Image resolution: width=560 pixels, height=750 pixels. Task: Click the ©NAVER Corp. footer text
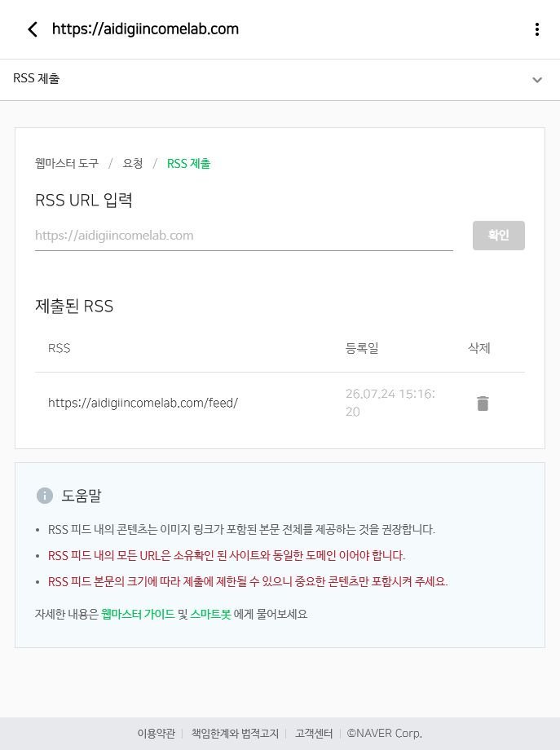[385, 733]
